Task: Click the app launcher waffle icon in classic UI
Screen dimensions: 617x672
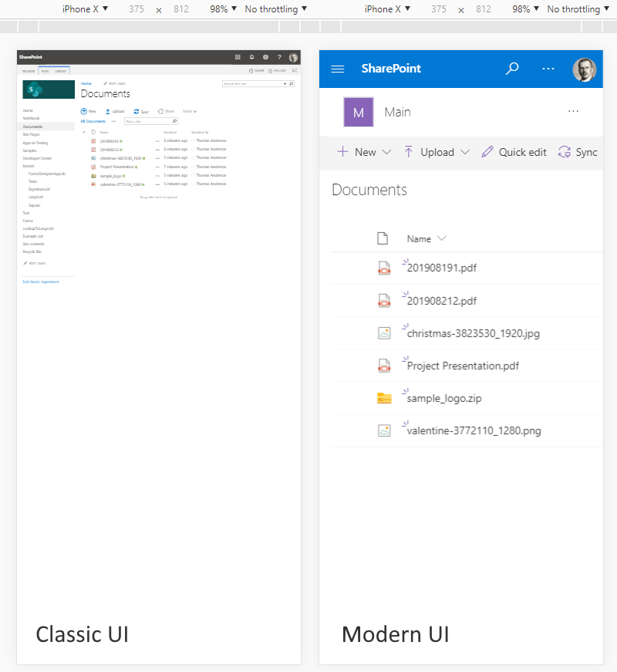Action: pyautogui.click(x=238, y=57)
